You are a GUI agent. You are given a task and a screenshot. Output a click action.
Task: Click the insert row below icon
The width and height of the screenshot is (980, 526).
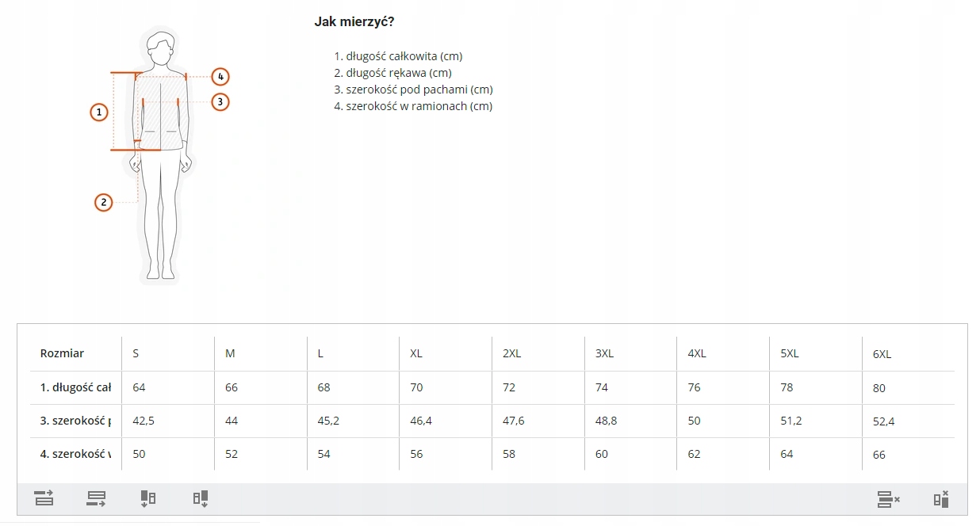click(96, 498)
